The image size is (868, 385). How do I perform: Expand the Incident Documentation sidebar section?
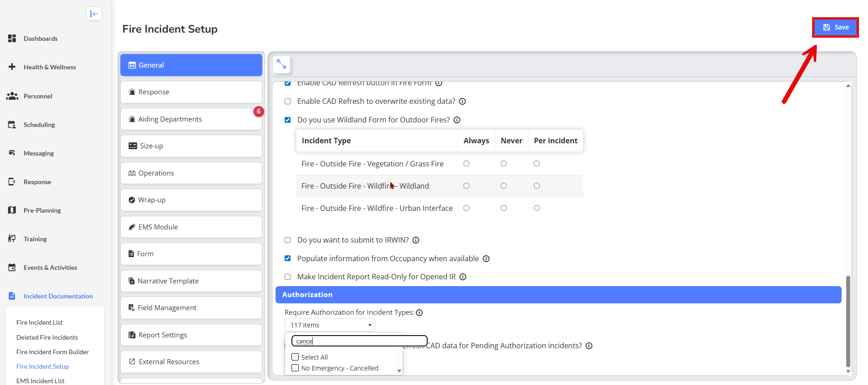click(x=58, y=296)
